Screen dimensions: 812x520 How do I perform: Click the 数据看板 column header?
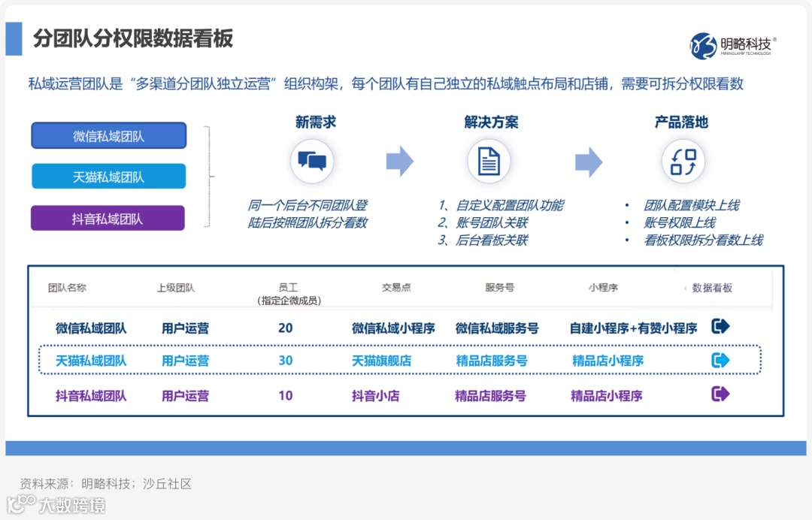tap(712, 288)
